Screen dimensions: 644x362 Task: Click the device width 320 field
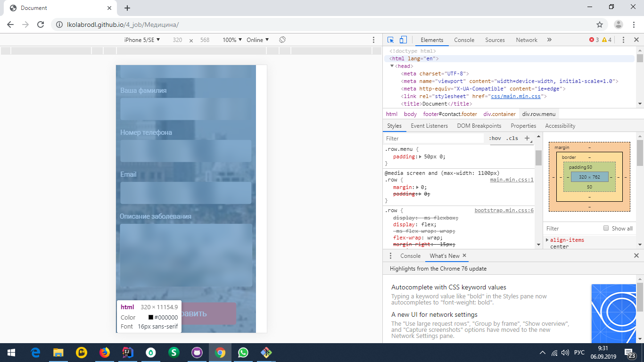click(x=177, y=40)
